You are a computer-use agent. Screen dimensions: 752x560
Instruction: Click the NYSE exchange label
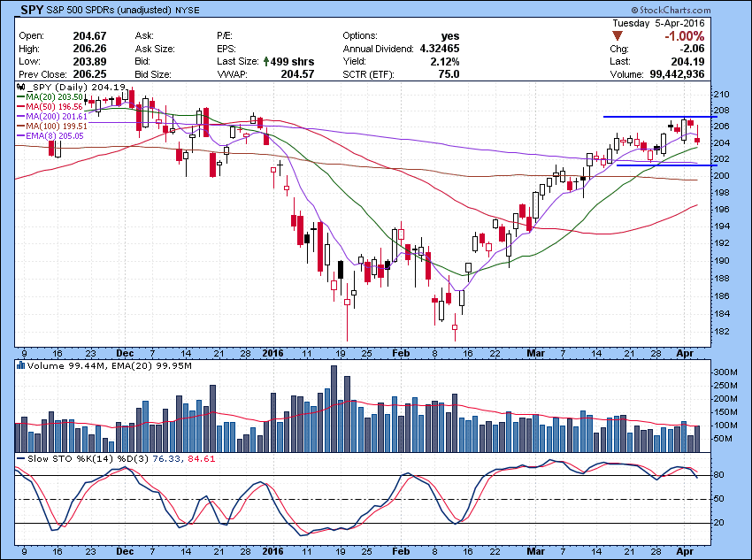[188, 10]
